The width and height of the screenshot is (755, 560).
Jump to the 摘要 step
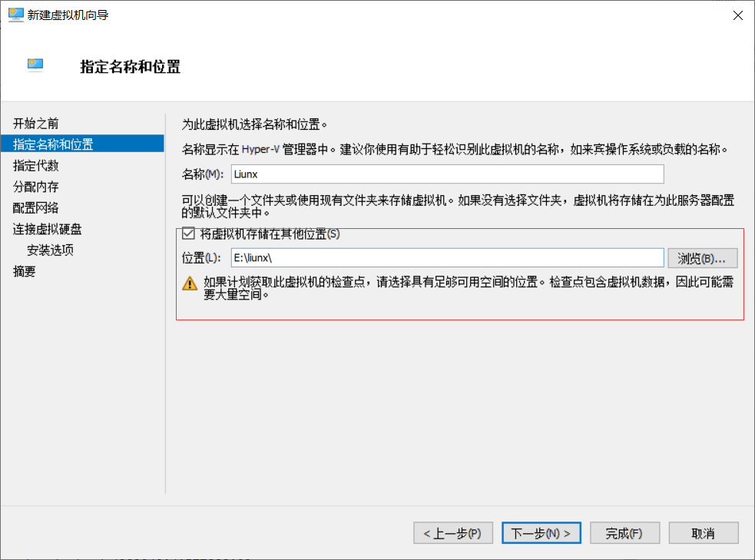click(x=25, y=270)
